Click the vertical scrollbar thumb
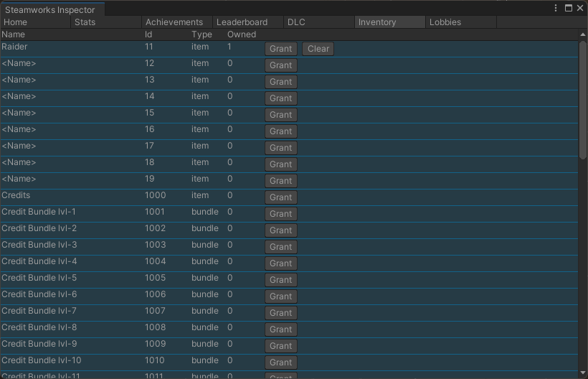This screenshot has height=379, width=588. click(583, 100)
